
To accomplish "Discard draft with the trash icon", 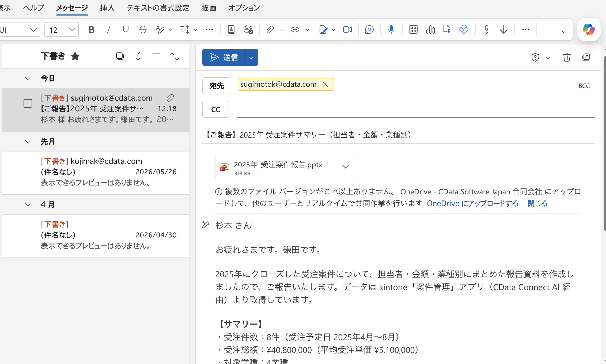I will [x=567, y=57].
